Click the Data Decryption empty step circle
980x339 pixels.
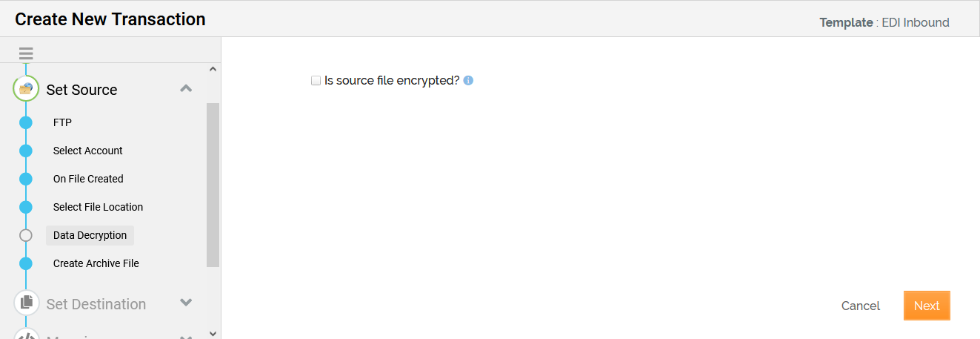[x=26, y=235]
